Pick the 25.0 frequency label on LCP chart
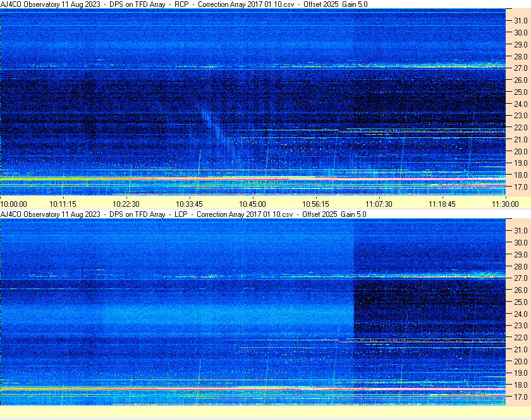 pyautogui.click(x=521, y=302)
